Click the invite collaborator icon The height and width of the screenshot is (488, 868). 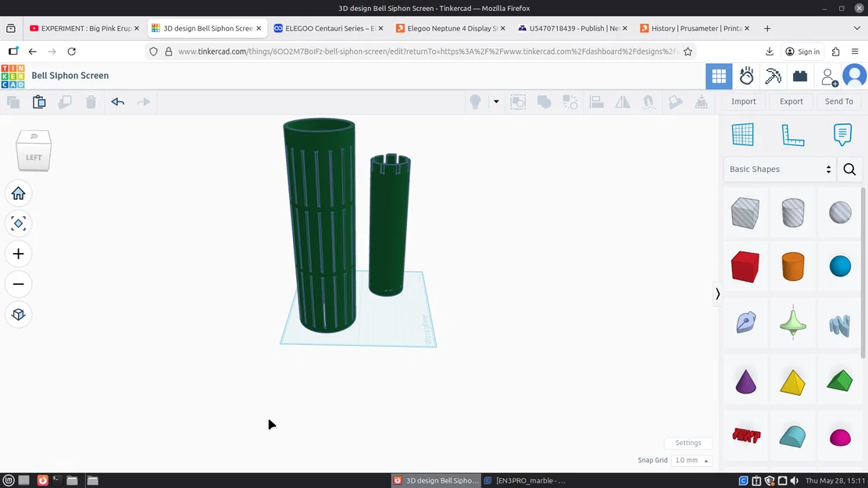829,77
